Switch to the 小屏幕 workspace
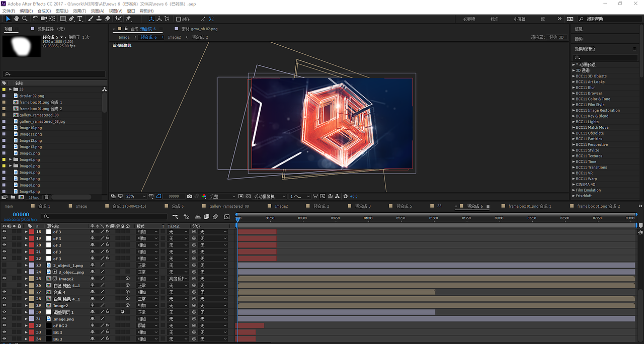 tap(519, 19)
